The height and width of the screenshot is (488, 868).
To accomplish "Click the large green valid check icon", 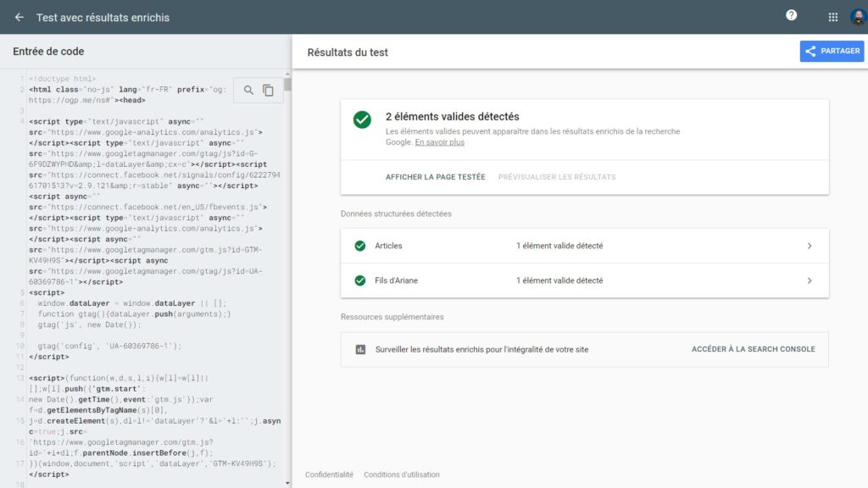I will 362,119.
